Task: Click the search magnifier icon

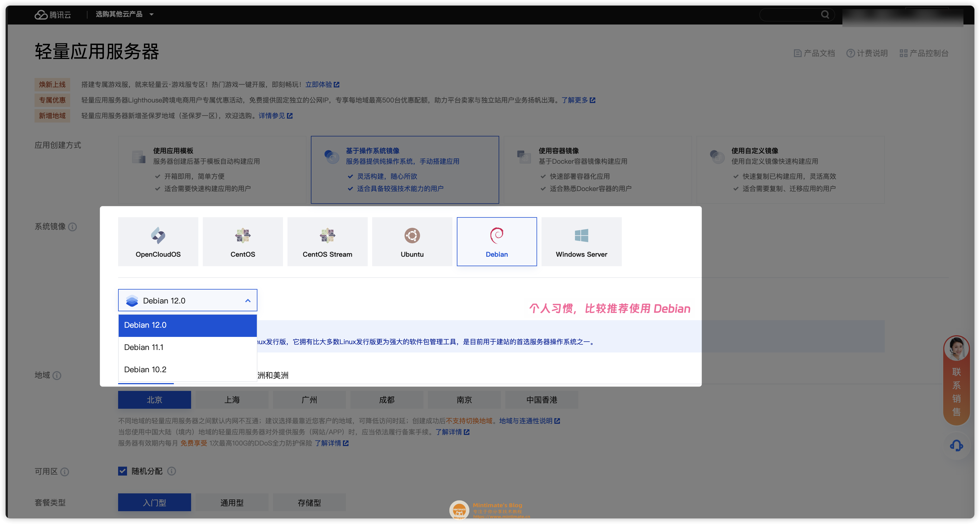Action: (825, 14)
